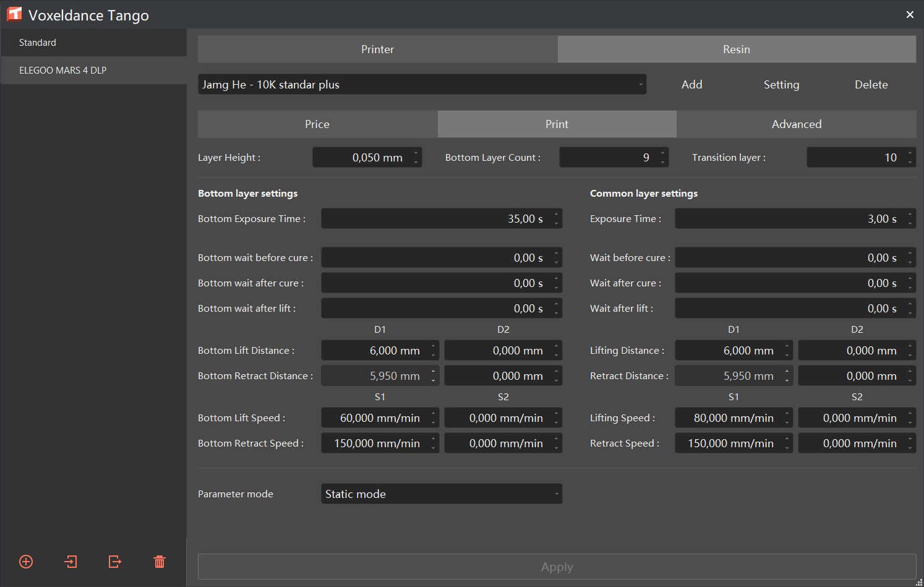Viewport: 924px width, 587px height.
Task: Click the add printer plus icon
Action: (26, 562)
